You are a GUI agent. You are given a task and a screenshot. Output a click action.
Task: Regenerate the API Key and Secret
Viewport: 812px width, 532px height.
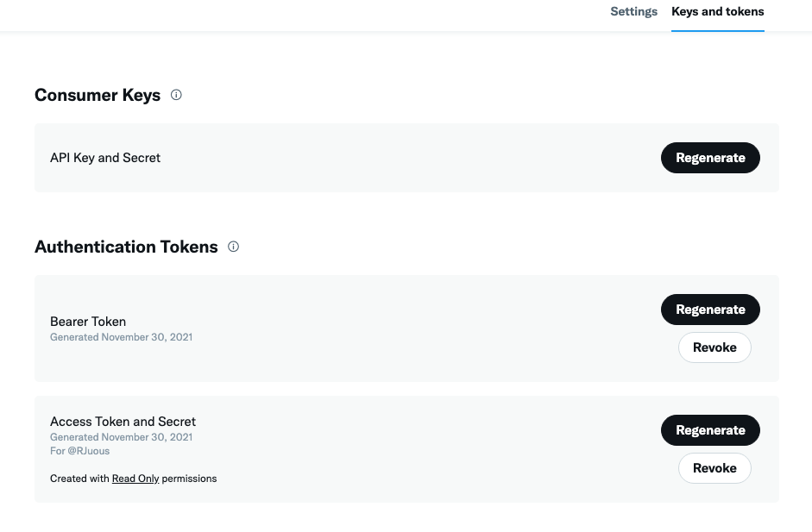point(710,158)
